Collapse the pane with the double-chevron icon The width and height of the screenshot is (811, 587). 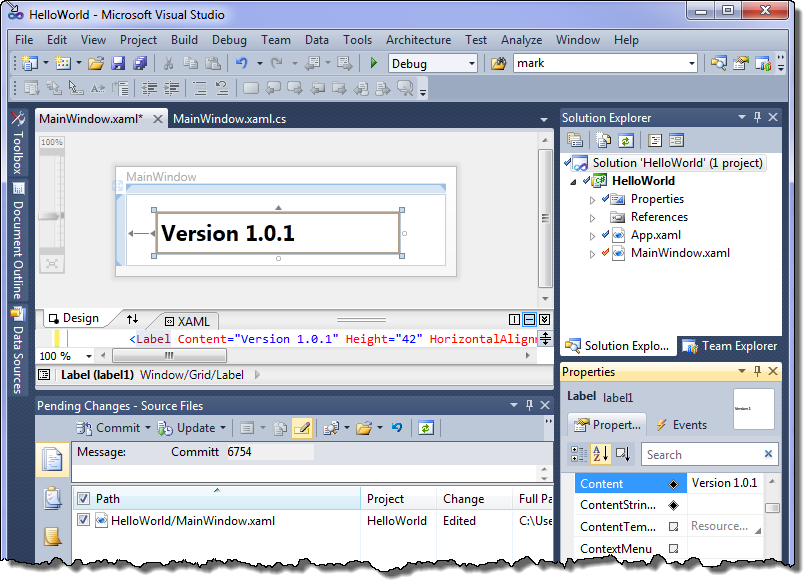coord(544,320)
